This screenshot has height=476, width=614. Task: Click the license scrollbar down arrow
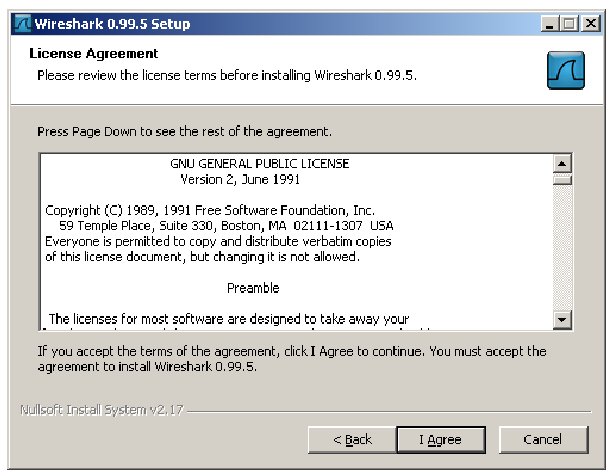pos(562,320)
